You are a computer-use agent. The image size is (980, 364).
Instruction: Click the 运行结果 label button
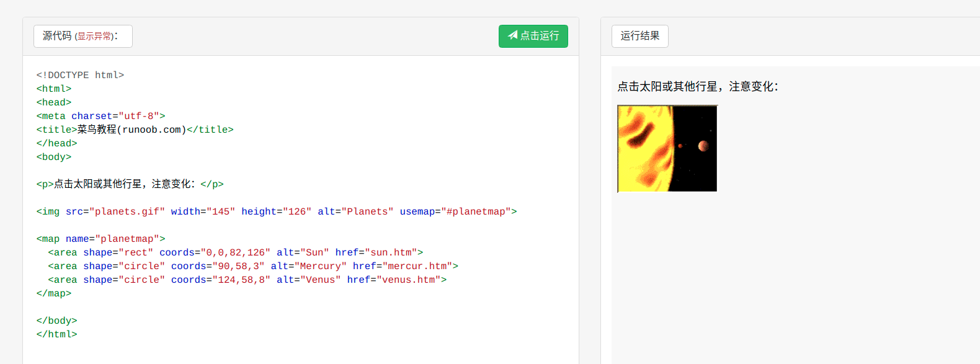coord(640,36)
